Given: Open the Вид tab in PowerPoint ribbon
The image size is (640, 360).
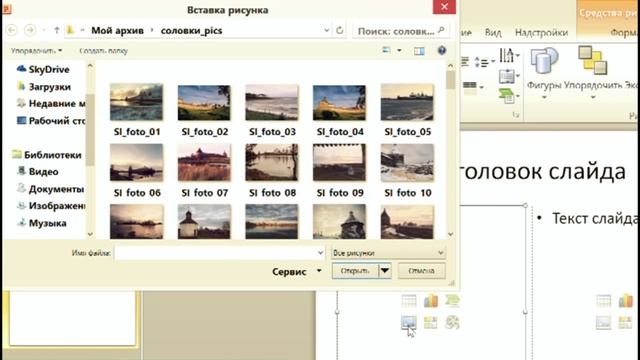Looking at the screenshot, I should [493, 32].
